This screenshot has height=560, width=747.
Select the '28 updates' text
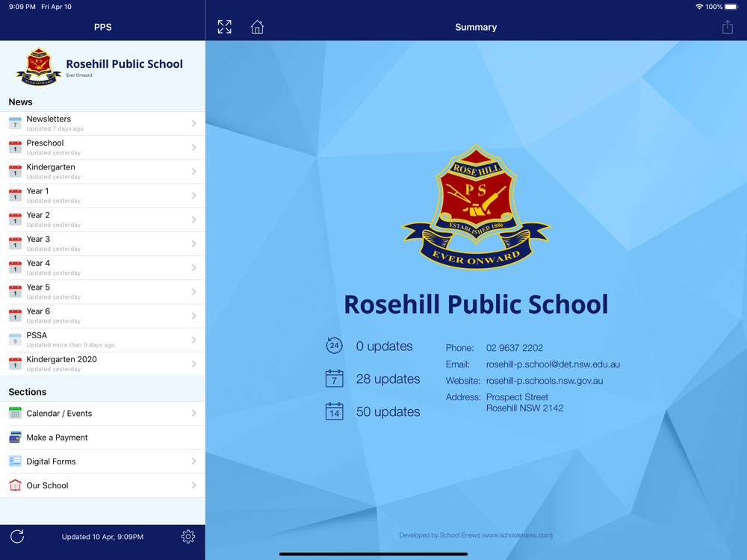tap(388, 379)
